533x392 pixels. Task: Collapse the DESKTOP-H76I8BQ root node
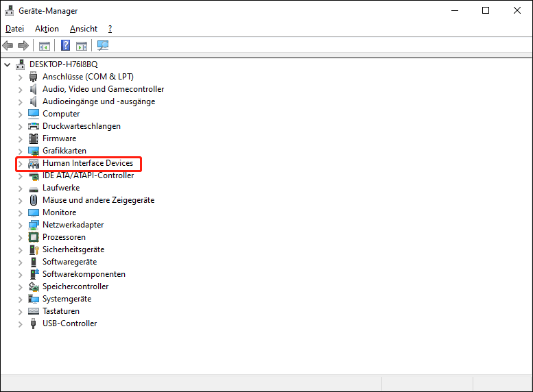(8, 64)
